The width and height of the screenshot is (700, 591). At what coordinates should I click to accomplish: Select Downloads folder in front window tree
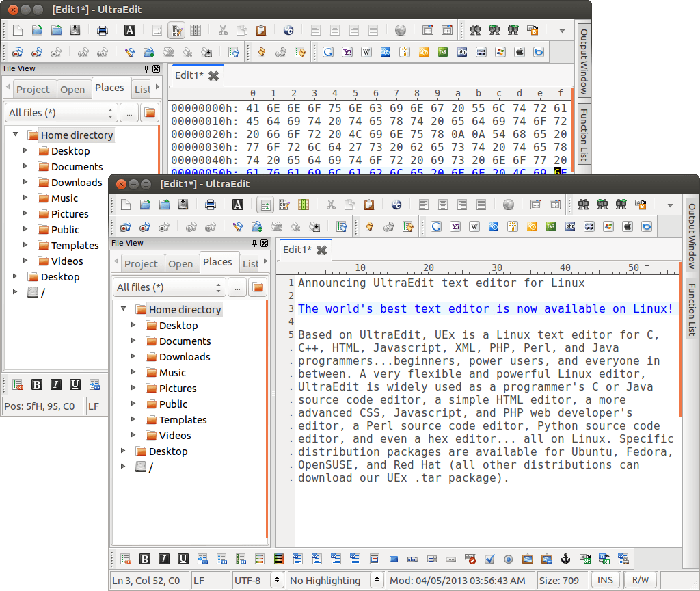coord(185,357)
